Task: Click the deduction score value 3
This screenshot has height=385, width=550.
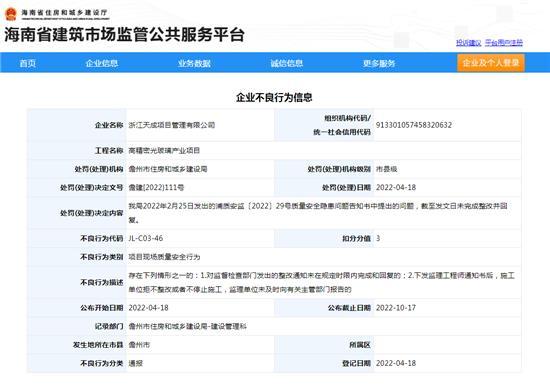Action: pyautogui.click(x=378, y=238)
